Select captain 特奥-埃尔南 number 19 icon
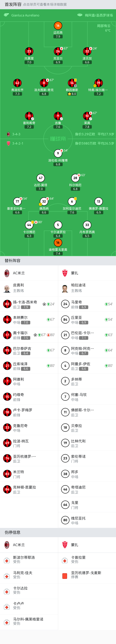The image size is (116, 644). click(98, 83)
